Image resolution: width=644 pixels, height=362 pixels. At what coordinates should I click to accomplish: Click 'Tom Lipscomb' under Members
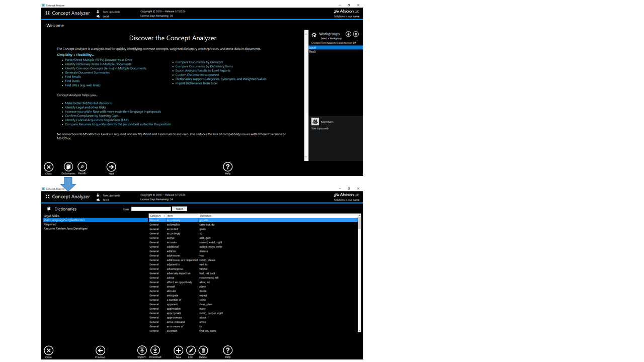319,128
